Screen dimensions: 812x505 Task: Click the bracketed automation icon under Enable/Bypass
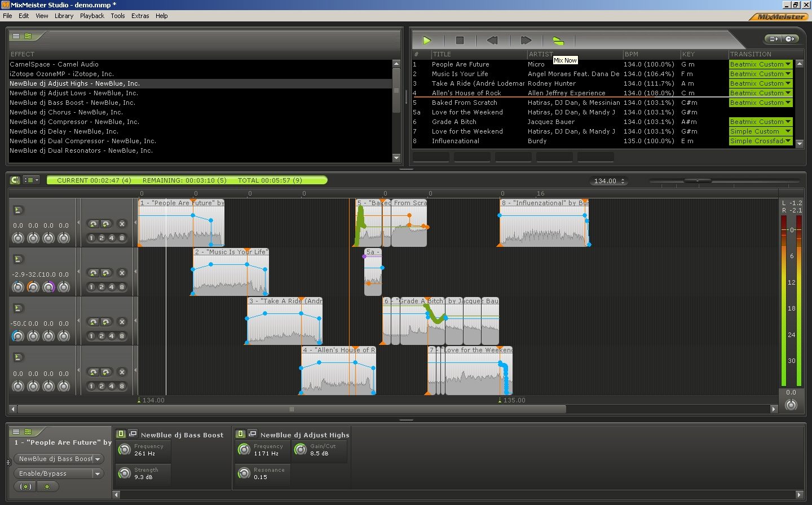click(x=25, y=486)
